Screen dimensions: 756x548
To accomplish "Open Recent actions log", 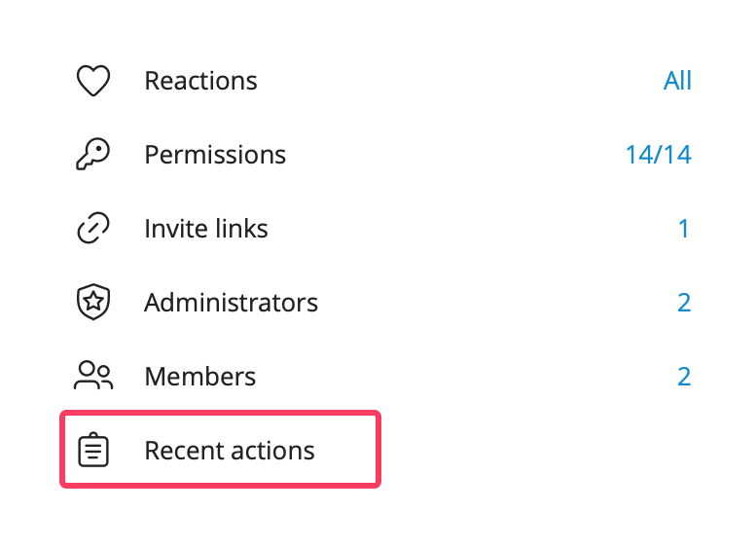I will (x=220, y=450).
